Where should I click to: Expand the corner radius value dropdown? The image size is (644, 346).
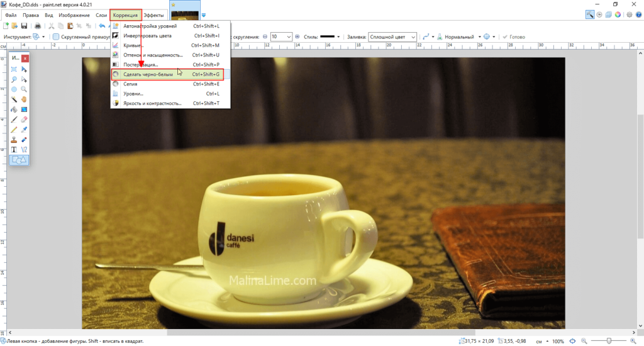(x=289, y=37)
